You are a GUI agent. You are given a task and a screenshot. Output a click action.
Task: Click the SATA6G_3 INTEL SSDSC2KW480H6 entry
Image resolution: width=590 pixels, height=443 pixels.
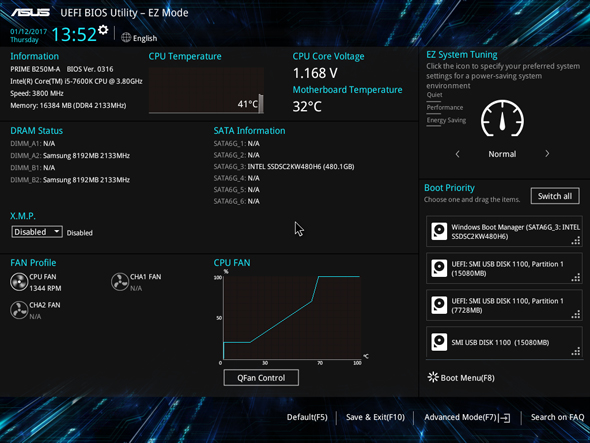coord(284,166)
